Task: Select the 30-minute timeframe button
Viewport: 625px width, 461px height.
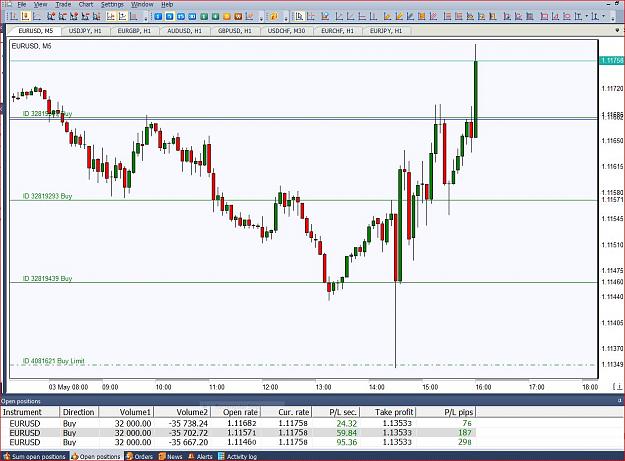Action: pyautogui.click(x=192, y=16)
